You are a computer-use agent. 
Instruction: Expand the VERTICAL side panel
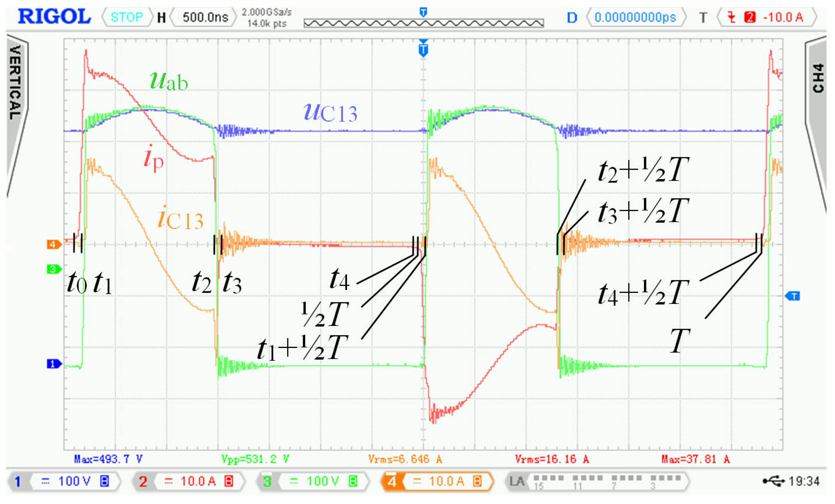[x=15, y=83]
